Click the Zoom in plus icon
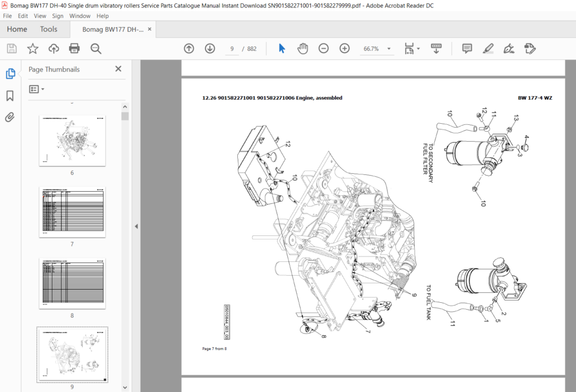Image resolution: width=576 pixels, height=392 pixels. pos(344,48)
